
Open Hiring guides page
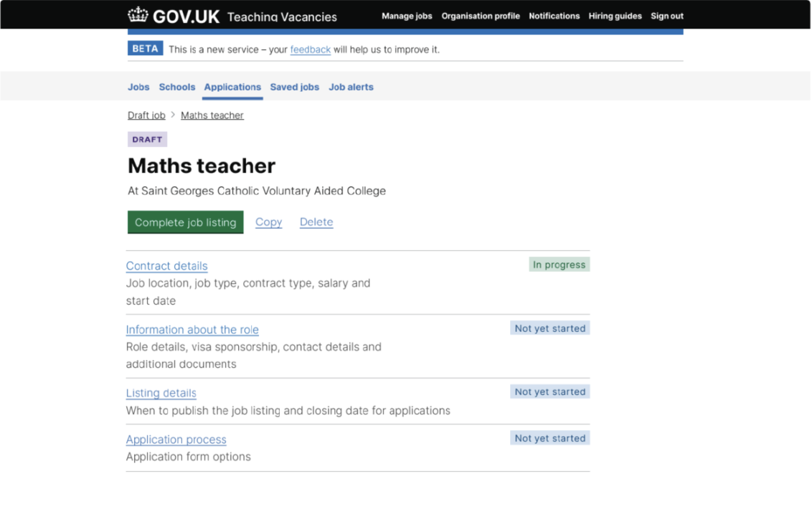[615, 16]
